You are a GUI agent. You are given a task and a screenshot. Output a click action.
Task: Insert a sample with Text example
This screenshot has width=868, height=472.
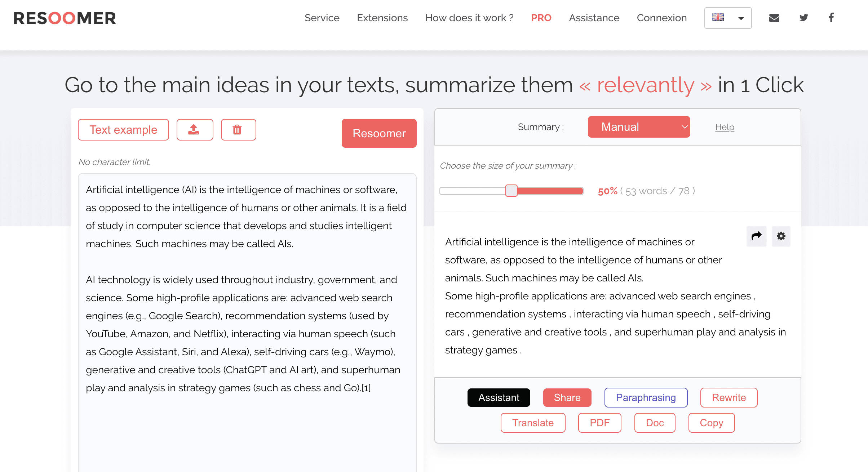point(123,129)
